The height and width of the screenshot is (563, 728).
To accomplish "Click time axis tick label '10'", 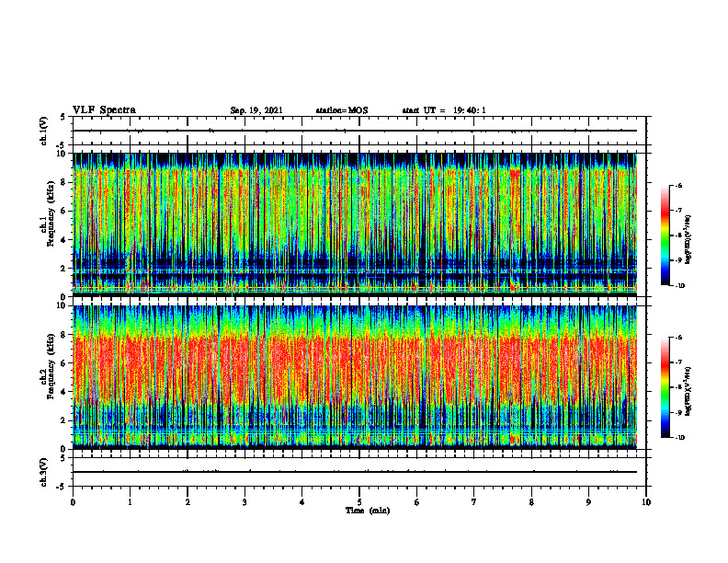I will [x=646, y=502].
